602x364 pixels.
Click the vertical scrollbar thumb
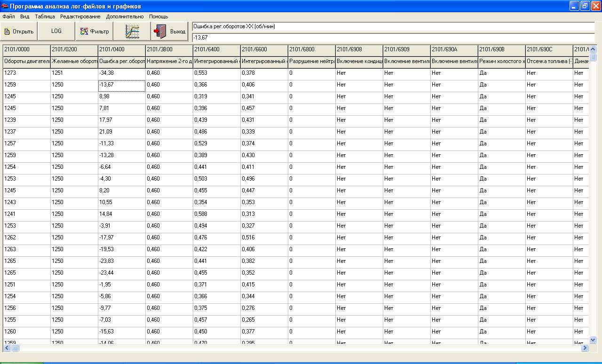coord(593,57)
